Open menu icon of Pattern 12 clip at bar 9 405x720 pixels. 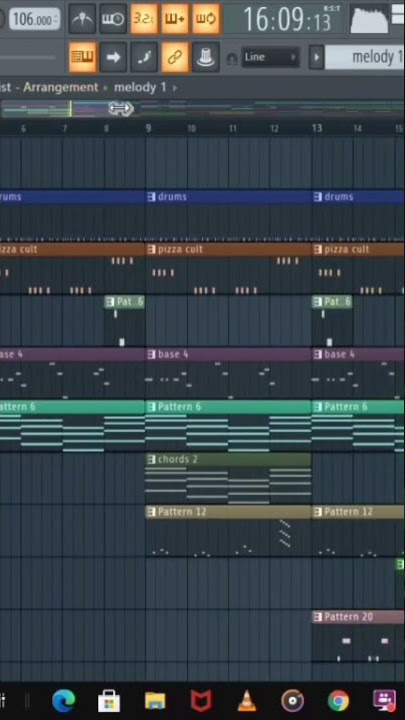pos(151,512)
